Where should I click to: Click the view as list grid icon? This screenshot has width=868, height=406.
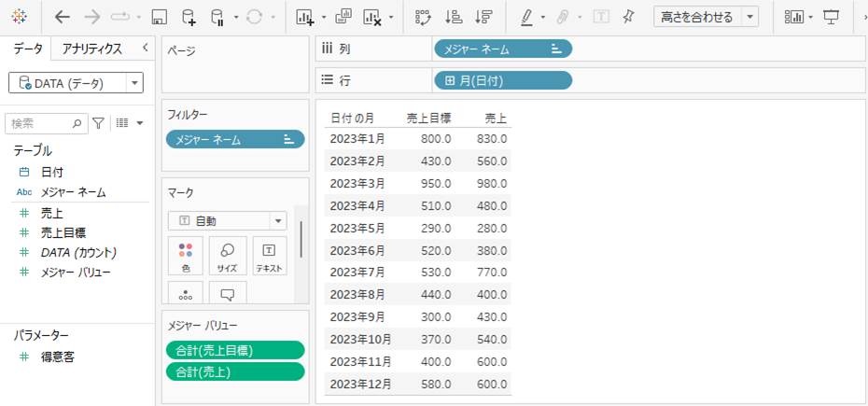click(122, 123)
